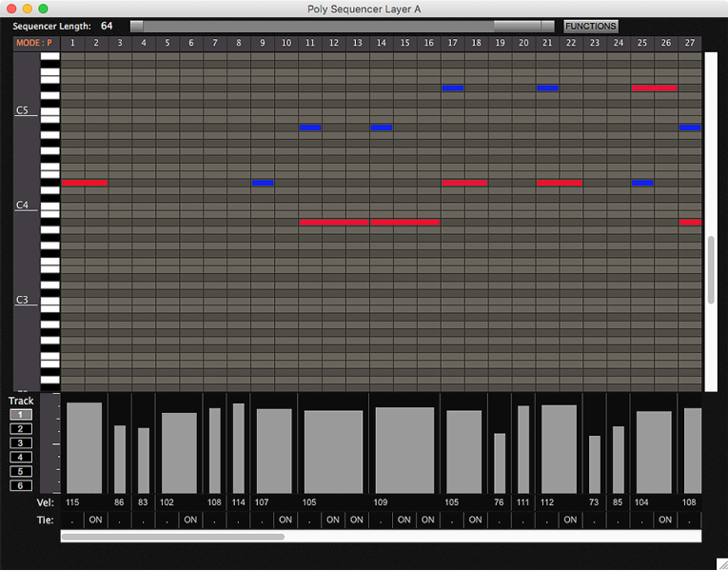Image resolution: width=728 pixels, height=571 pixels.
Task: Select the red note at step 1
Action: 85,183
